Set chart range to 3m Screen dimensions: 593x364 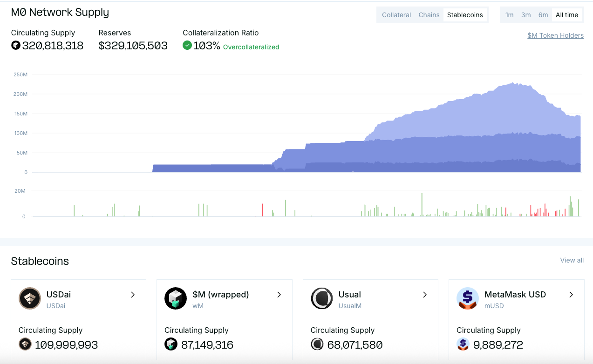tap(526, 15)
